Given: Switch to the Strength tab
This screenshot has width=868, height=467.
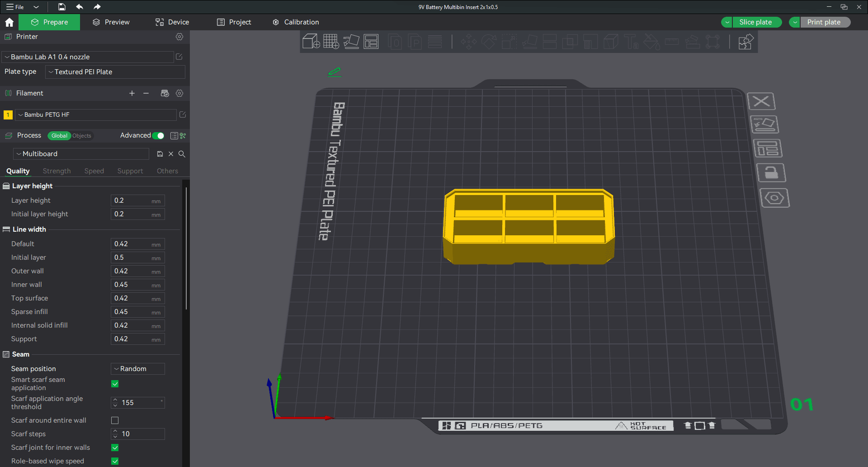Looking at the screenshot, I should (57, 171).
